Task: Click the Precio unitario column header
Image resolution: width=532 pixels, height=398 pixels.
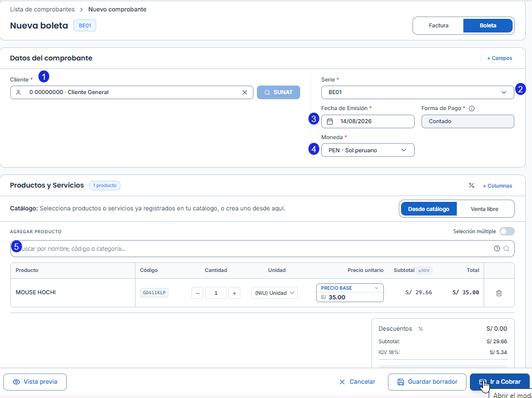Action: click(x=366, y=270)
